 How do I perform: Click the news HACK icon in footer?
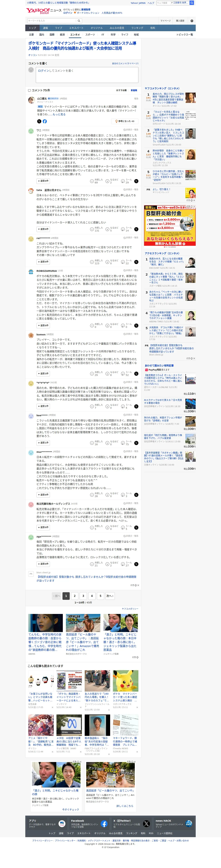pos(189,824)
